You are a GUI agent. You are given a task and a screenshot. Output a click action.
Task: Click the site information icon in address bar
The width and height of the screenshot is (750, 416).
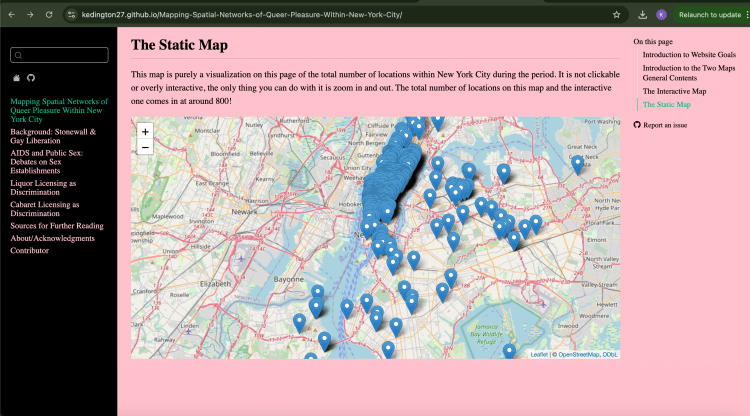pyautogui.click(x=71, y=15)
